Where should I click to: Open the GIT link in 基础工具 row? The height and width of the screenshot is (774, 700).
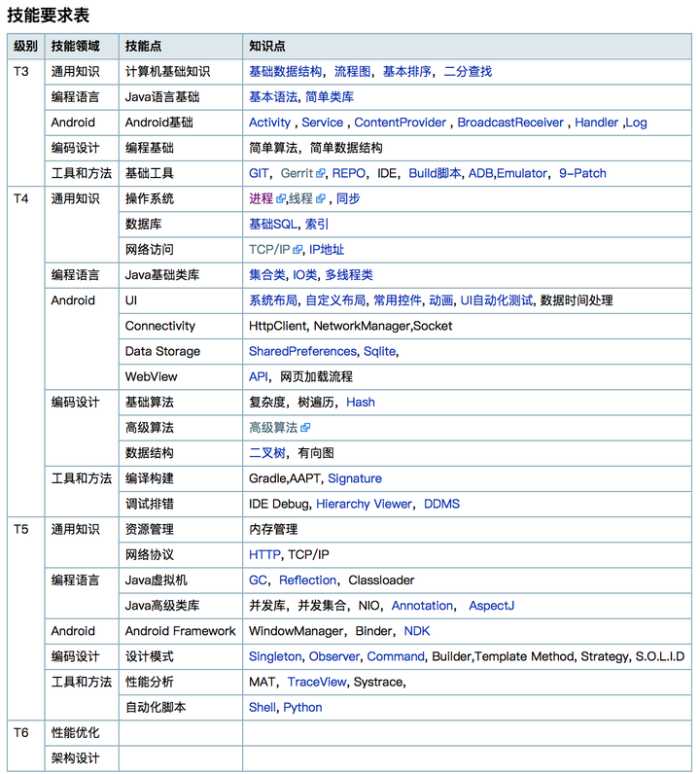260,173
